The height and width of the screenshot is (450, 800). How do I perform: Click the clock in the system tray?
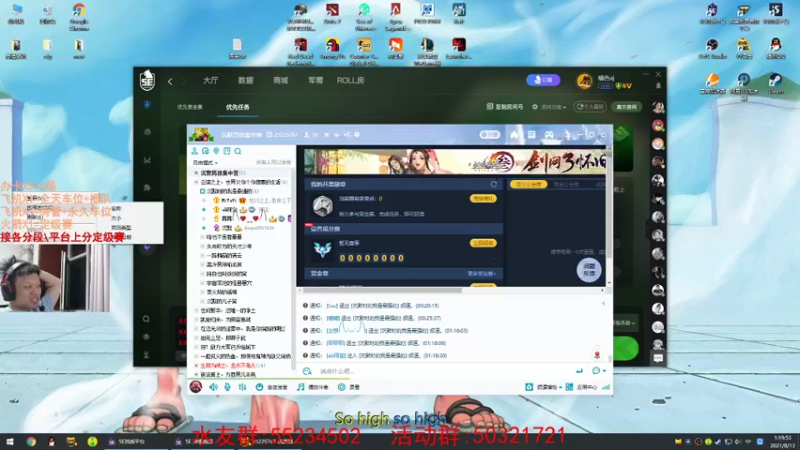(x=783, y=441)
